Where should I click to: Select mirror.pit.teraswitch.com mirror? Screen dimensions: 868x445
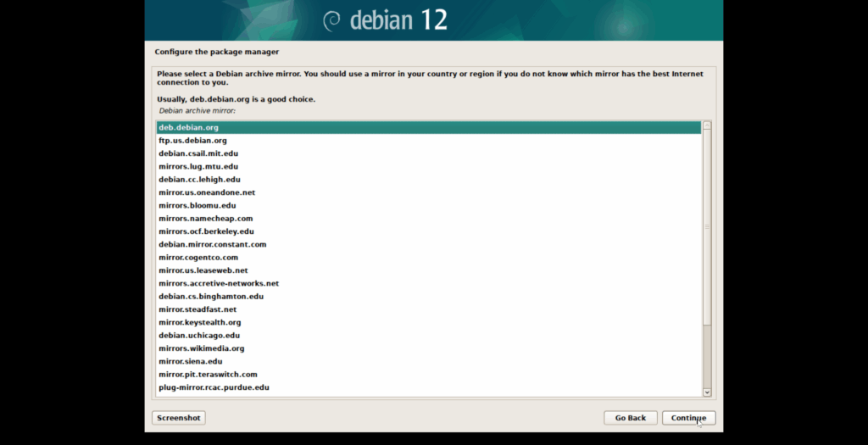208,374
